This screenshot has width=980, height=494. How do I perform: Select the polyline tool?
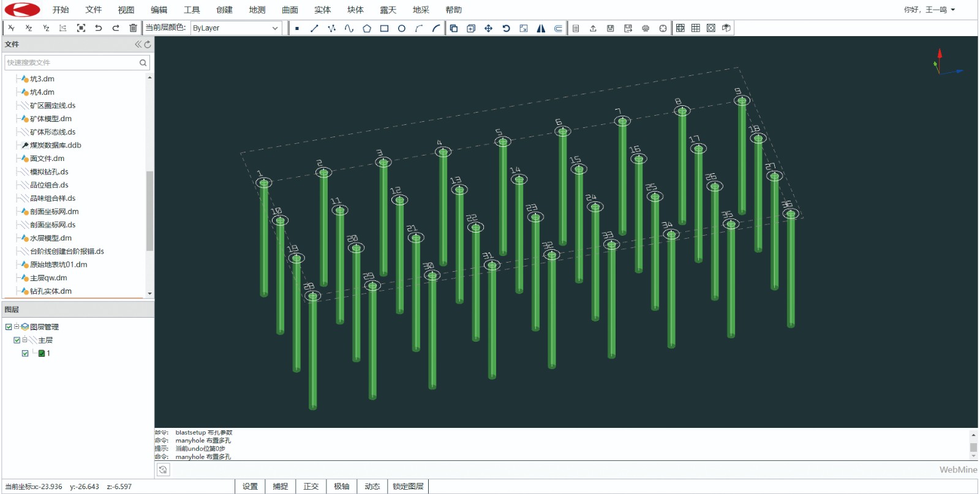tap(331, 28)
